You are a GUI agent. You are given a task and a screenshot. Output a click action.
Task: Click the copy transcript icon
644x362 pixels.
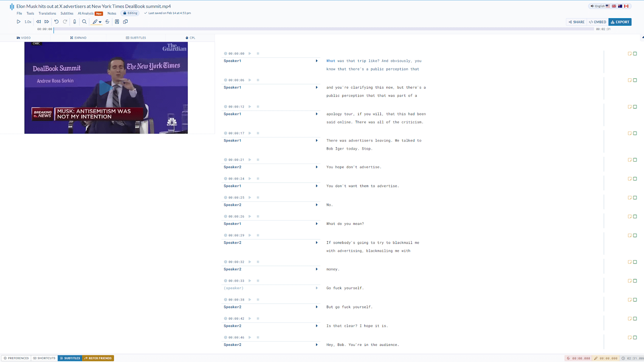point(126,22)
